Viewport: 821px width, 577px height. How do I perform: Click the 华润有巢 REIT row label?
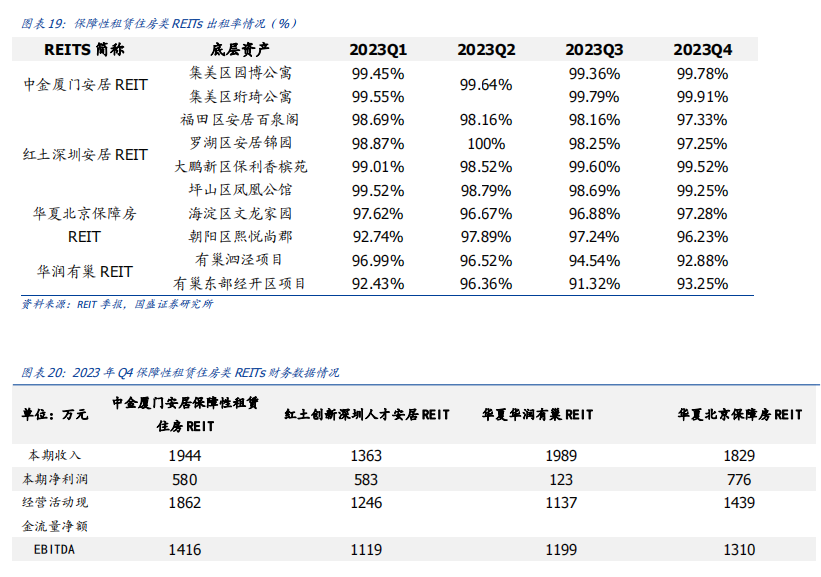[x=85, y=272]
